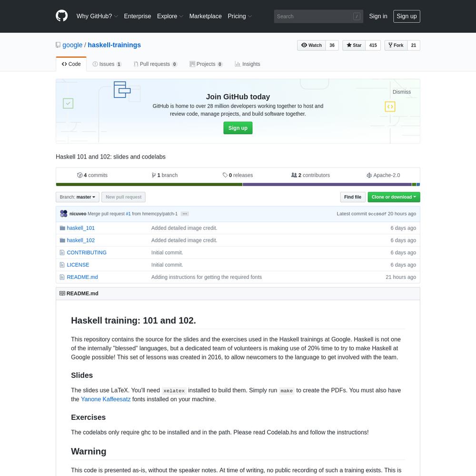Click the New pull request button
The image size is (476, 476).
tap(123, 197)
